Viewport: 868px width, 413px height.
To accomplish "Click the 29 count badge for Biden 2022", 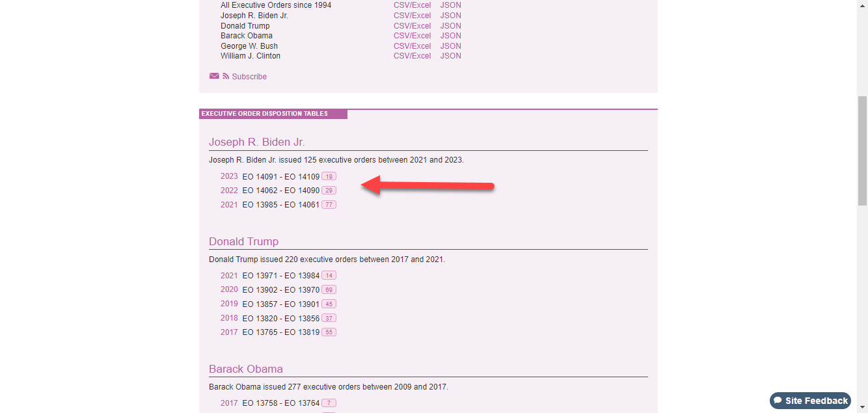I will tap(329, 191).
